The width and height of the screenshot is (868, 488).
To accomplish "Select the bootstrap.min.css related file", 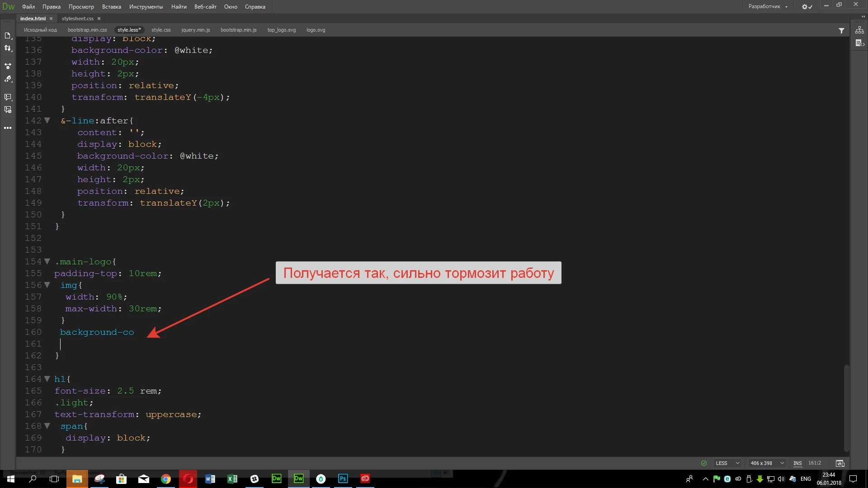I will (x=87, y=30).
